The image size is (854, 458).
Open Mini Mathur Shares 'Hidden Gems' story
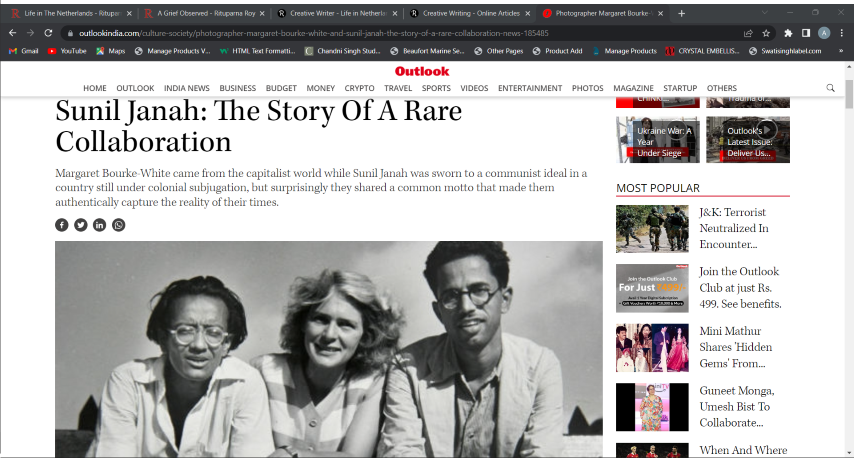click(x=736, y=347)
